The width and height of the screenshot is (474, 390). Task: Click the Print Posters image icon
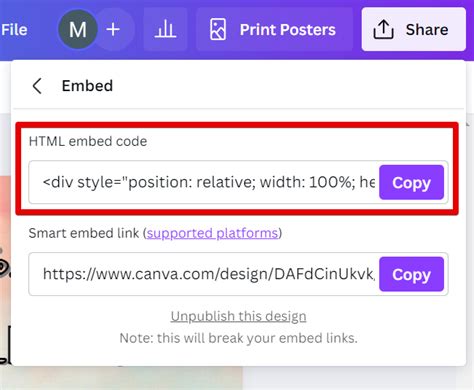tap(218, 29)
